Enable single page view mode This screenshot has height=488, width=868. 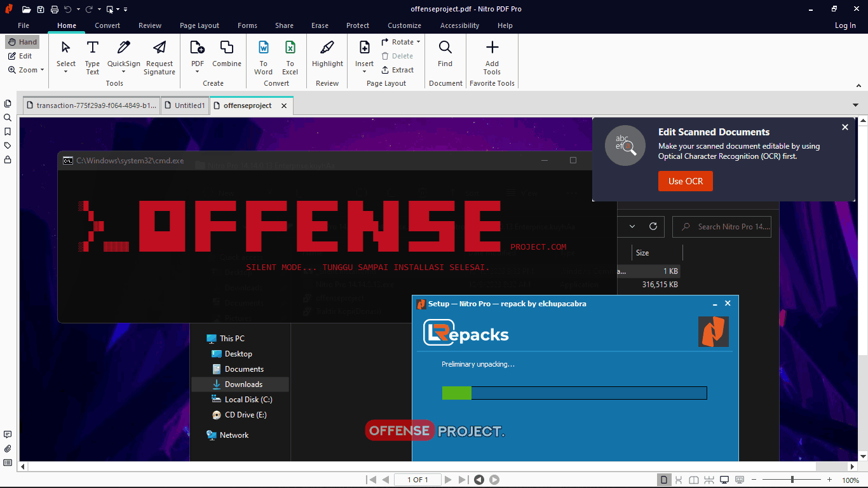[x=663, y=480]
